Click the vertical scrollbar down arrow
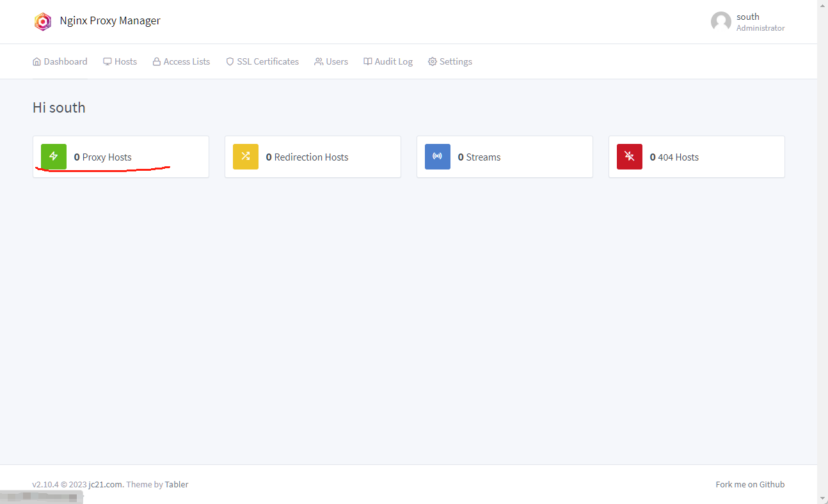The image size is (828, 504). pos(822,498)
